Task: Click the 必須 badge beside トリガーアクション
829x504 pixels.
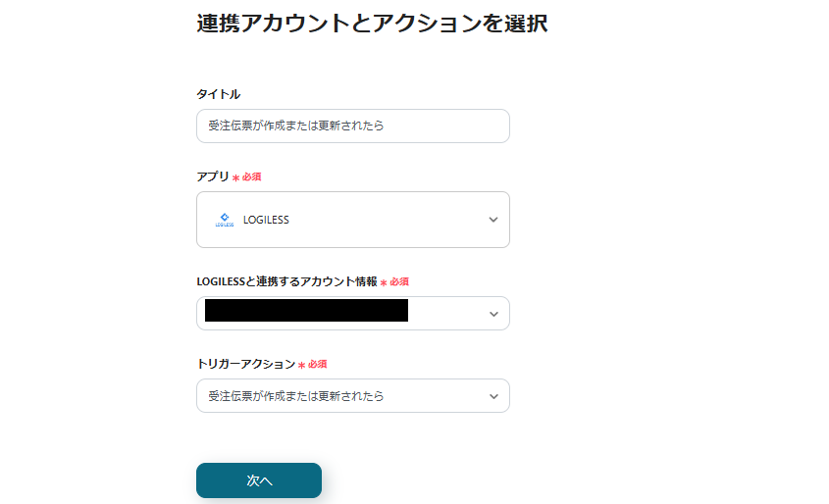Action: click(318, 364)
